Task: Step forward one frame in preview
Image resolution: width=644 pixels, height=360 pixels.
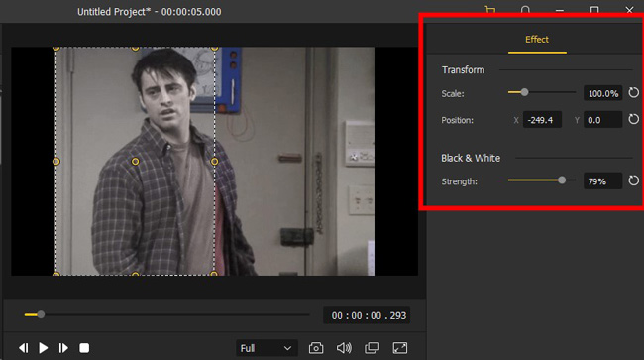Action: (63, 348)
